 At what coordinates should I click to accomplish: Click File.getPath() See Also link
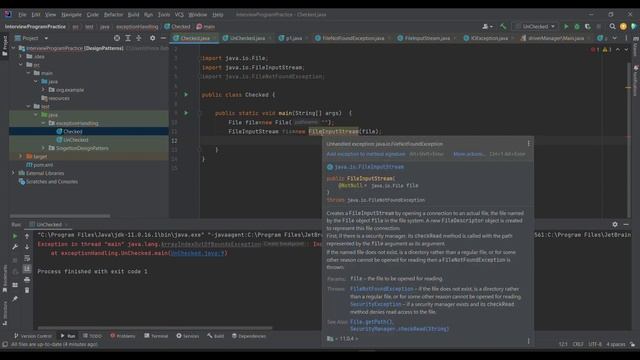371,322
